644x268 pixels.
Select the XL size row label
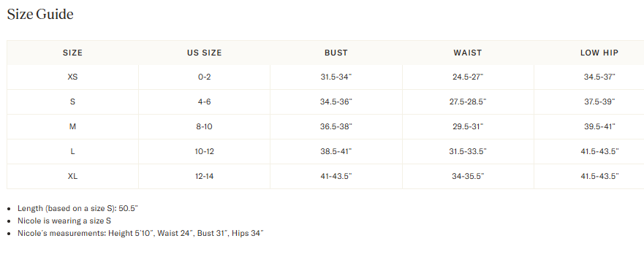(x=72, y=177)
